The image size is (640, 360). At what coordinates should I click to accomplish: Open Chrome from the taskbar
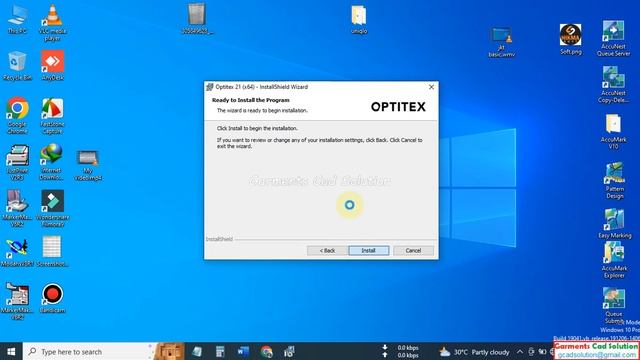267,351
